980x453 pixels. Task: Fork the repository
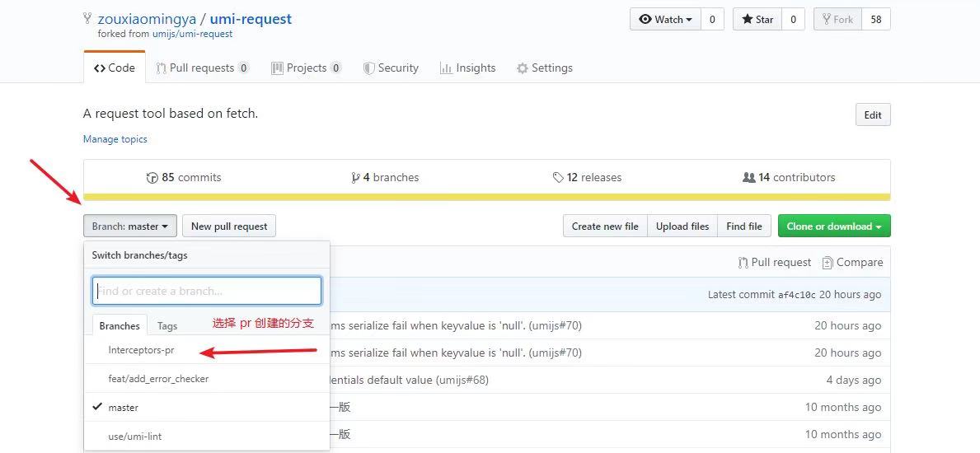[837, 20]
